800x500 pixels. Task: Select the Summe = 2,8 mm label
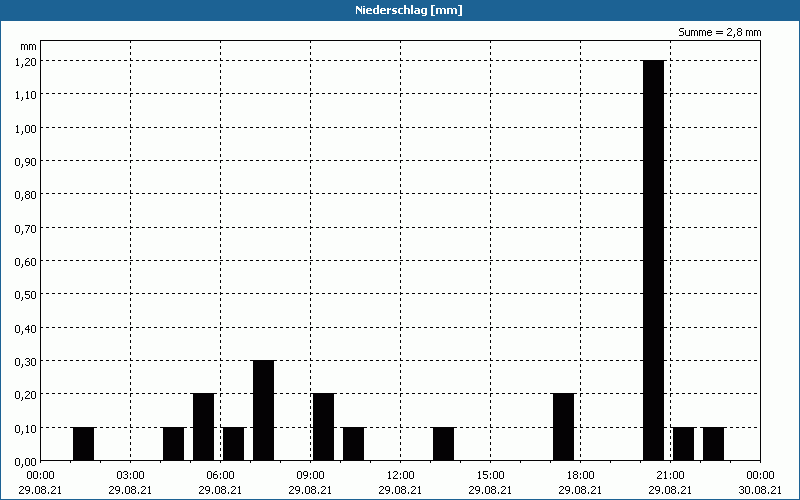tap(719, 32)
